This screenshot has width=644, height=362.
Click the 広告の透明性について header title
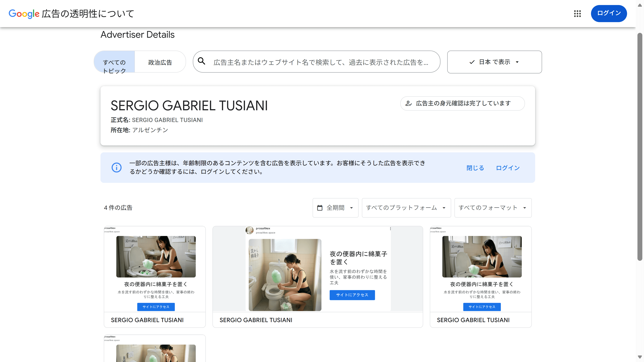click(x=88, y=14)
